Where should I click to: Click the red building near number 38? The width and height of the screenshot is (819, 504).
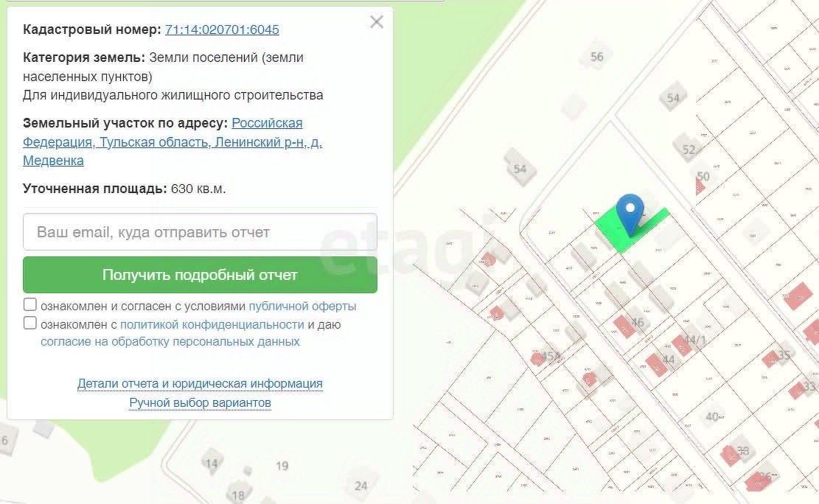pyautogui.click(x=730, y=455)
